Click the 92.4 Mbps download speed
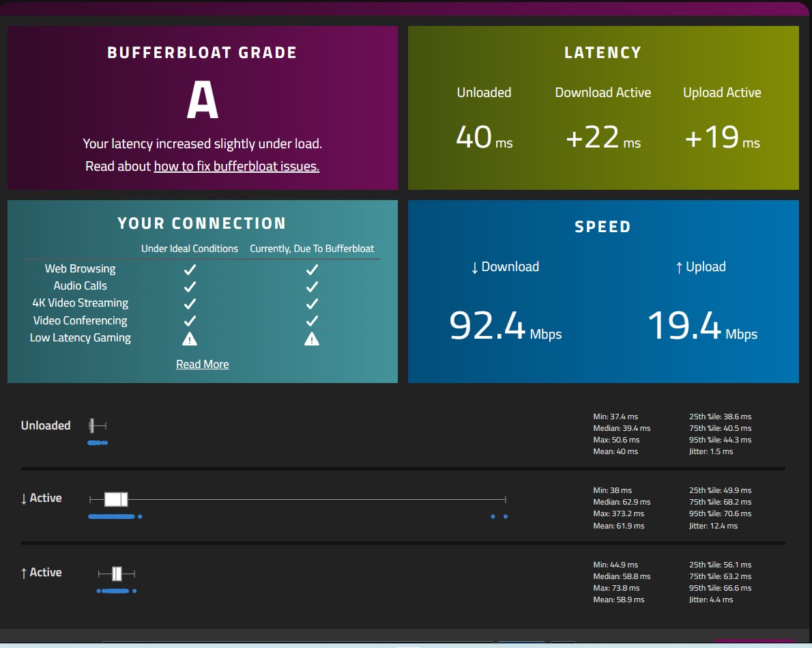Image resolution: width=812 pixels, height=648 pixels. click(x=506, y=326)
